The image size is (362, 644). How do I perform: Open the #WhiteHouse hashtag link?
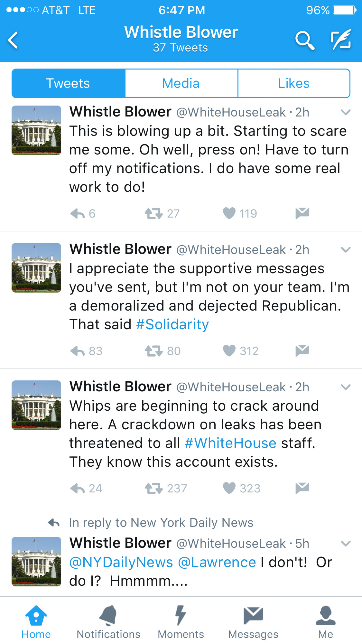(x=231, y=443)
